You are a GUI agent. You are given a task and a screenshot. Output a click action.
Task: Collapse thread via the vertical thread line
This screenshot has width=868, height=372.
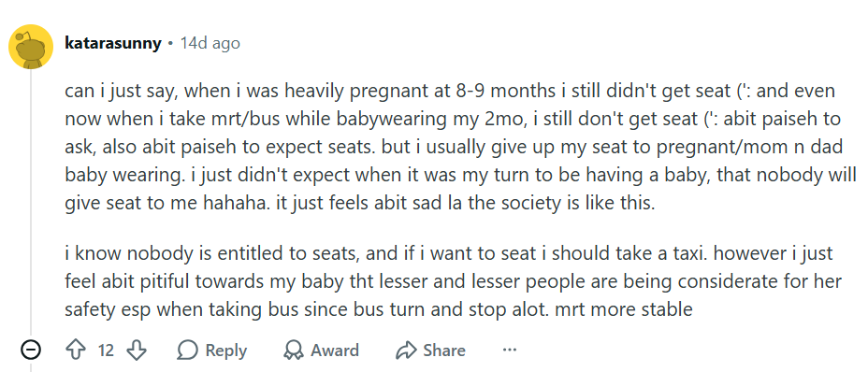(31, 204)
